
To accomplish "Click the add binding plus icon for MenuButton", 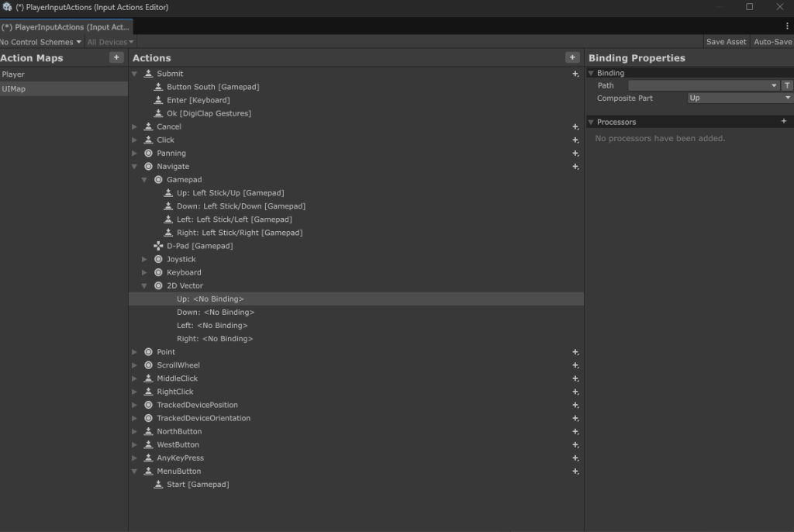I will coord(575,472).
